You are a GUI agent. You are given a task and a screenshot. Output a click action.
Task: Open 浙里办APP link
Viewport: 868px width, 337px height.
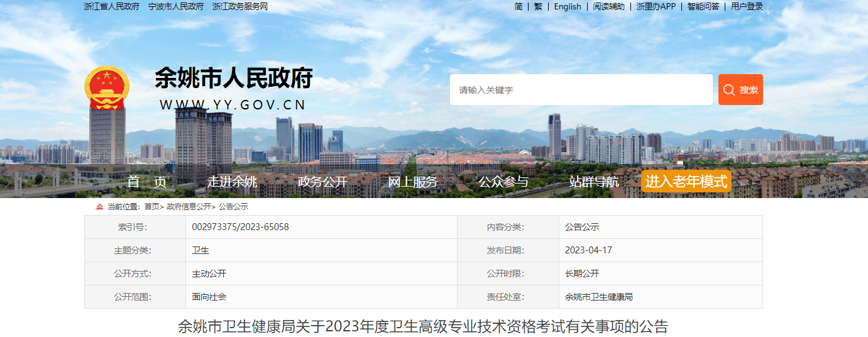(x=656, y=6)
